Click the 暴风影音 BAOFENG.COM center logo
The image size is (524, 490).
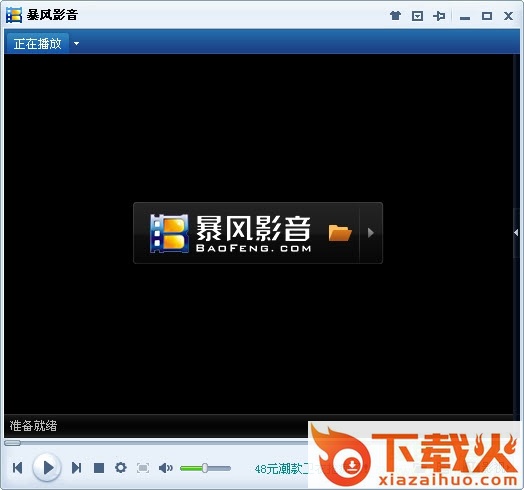pos(231,233)
